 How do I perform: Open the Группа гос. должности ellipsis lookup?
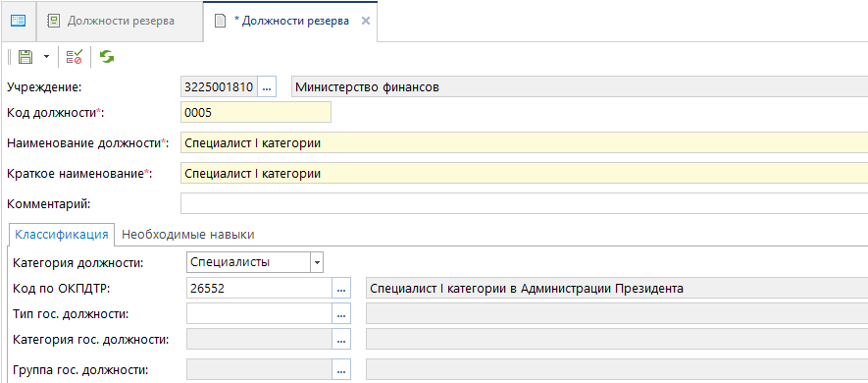click(x=341, y=369)
